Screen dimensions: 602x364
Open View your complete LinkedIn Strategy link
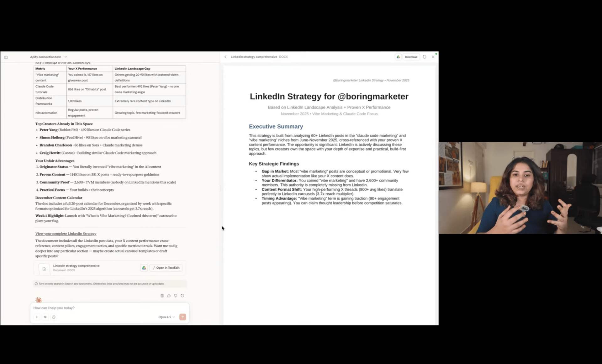tap(66, 234)
